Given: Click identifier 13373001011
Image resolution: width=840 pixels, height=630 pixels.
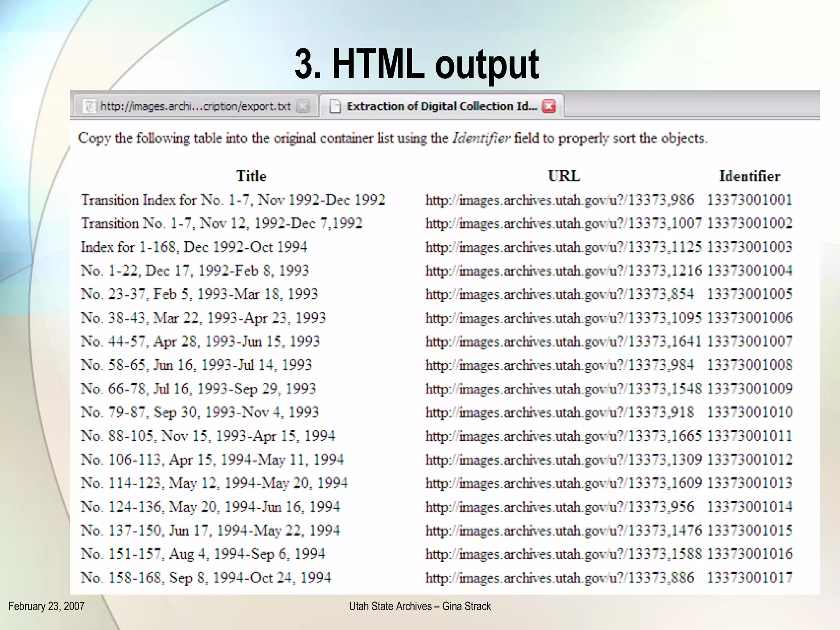Looking at the screenshot, I should pos(749,436).
